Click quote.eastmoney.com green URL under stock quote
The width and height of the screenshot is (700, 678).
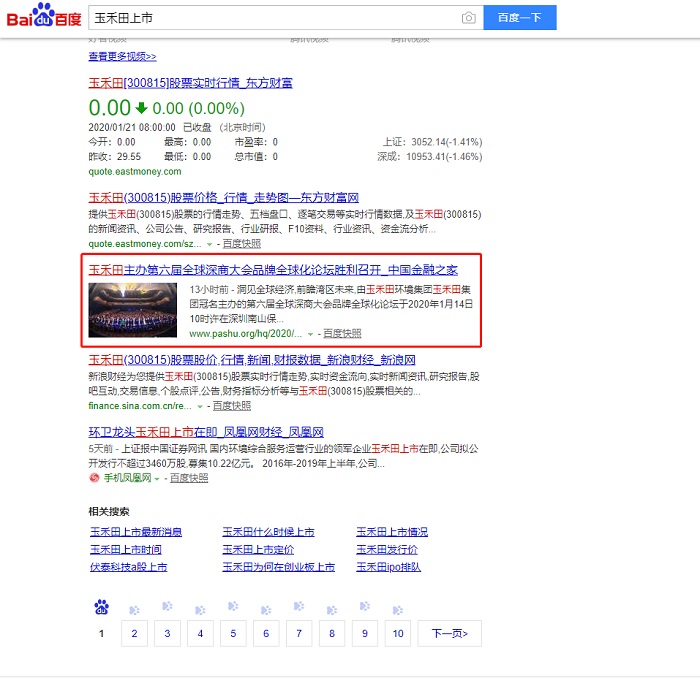(x=135, y=171)
